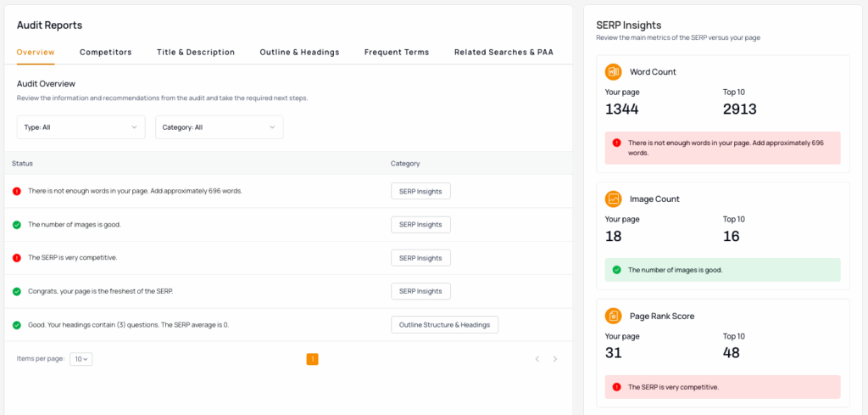Click the Page Rank Score card title
Image resolution: width=868 pixels, height=415 pixels.
(662, 317)
